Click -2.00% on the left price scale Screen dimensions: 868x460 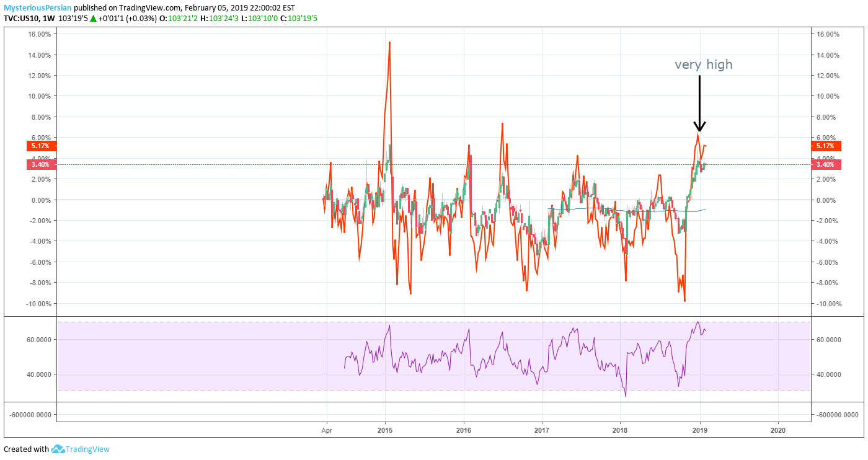pyautogui.click(x=41, y=221)
